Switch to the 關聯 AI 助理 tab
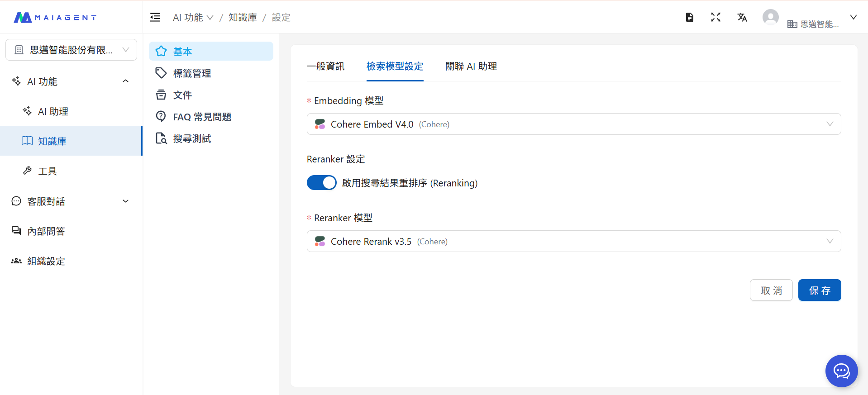Screen dimensions: 868x395 click(471, 67)
